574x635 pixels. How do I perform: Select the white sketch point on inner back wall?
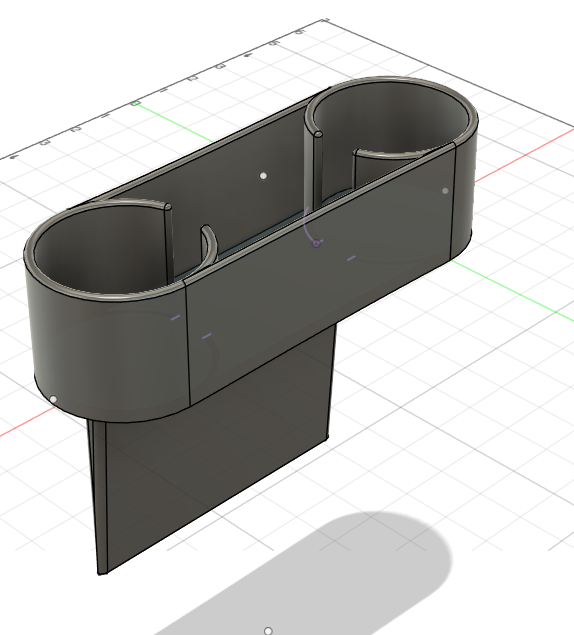click(263, 176)
